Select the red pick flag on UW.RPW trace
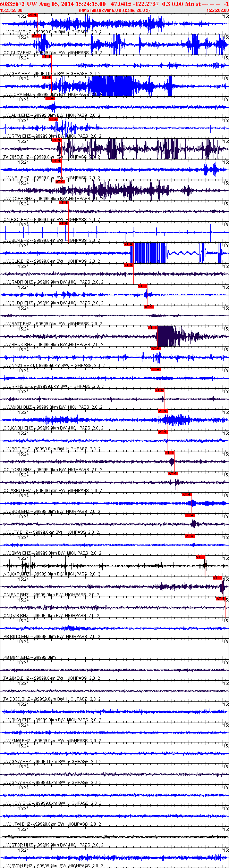The height and width of the screenshot is (868, 229). [x=53, y=119]
